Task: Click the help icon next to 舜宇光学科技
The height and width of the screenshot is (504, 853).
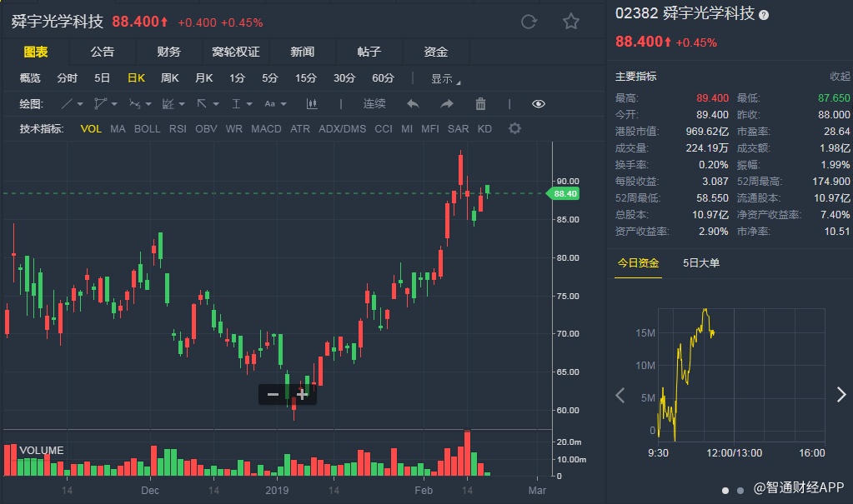Action: (764, 14)
